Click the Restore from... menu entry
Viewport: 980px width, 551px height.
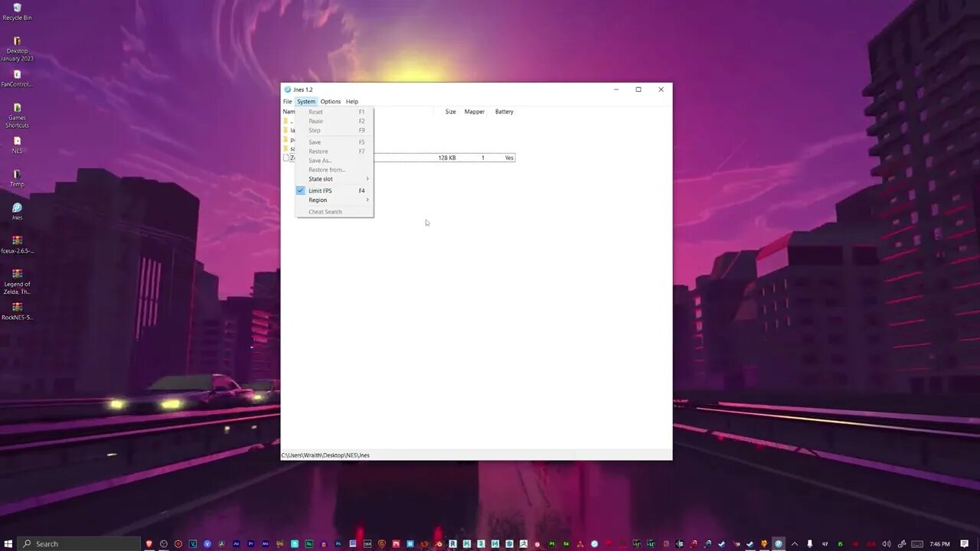334,170
